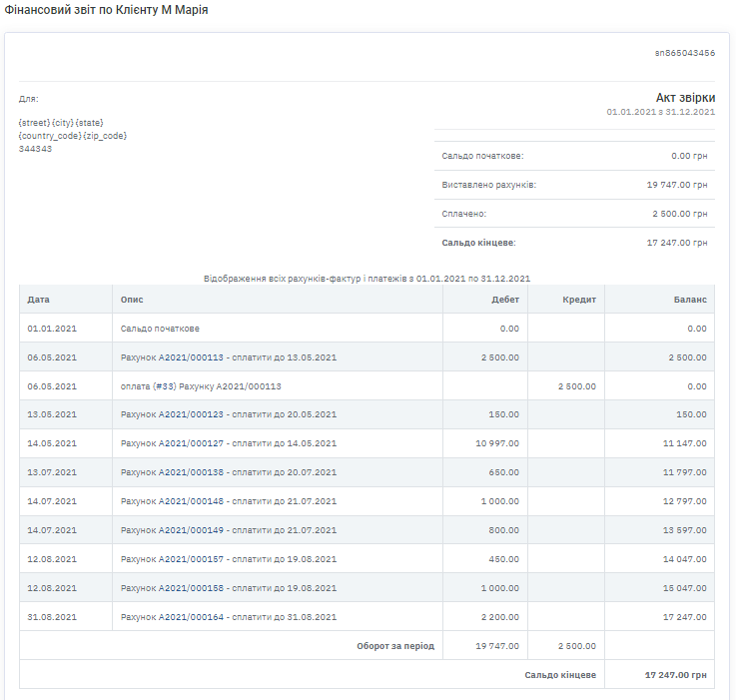Click the Дата column header
Image resolution: width=736 pixels, height=700 pixels.
[x=39, y=300]
